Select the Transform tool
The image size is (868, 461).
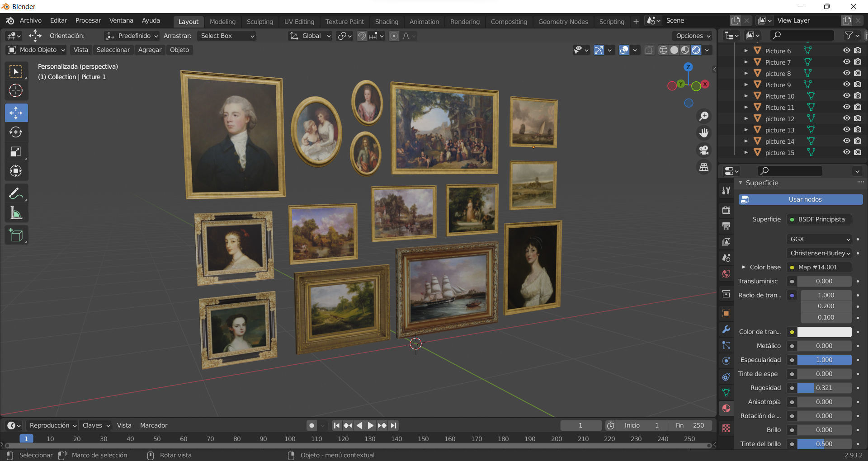tap(16, 171)
